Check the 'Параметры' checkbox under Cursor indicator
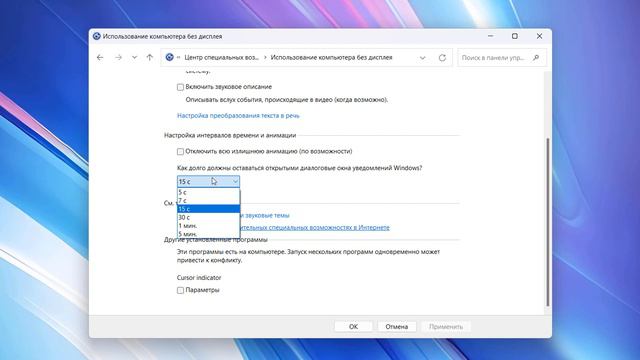Screen dimensions: 640x360 point(180,290)
